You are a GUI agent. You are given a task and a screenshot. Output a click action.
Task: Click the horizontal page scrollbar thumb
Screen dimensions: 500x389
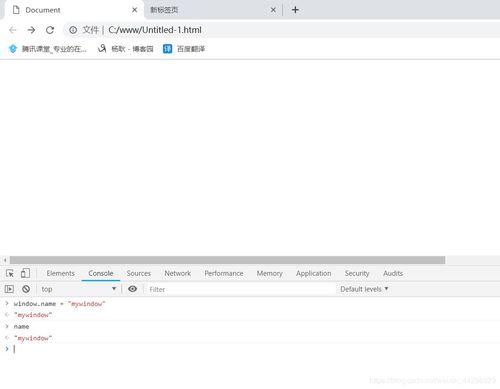pos(227,260)
